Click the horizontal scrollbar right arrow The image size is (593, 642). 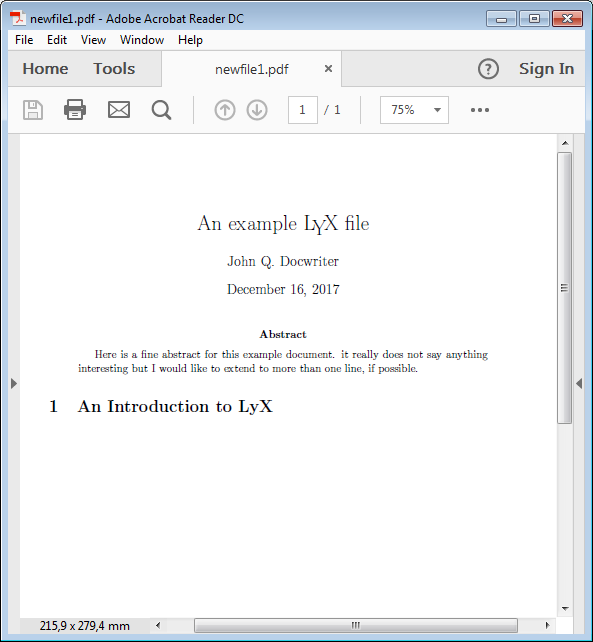click(548, 625)
